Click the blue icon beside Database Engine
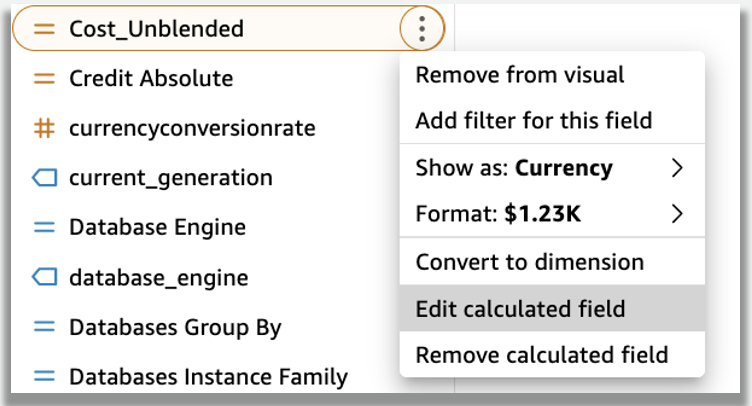The image size is (752, 406). (44, 227)
